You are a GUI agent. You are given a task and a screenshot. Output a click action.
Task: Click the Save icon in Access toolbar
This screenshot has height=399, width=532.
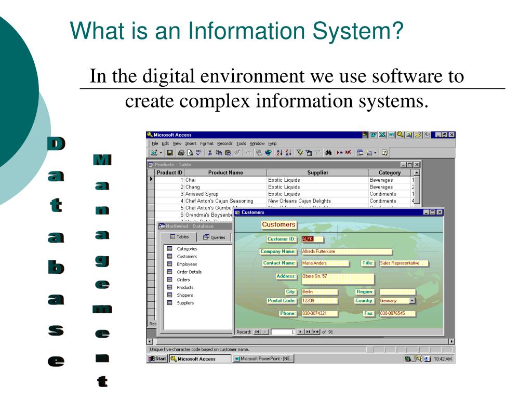coord(170,153)
